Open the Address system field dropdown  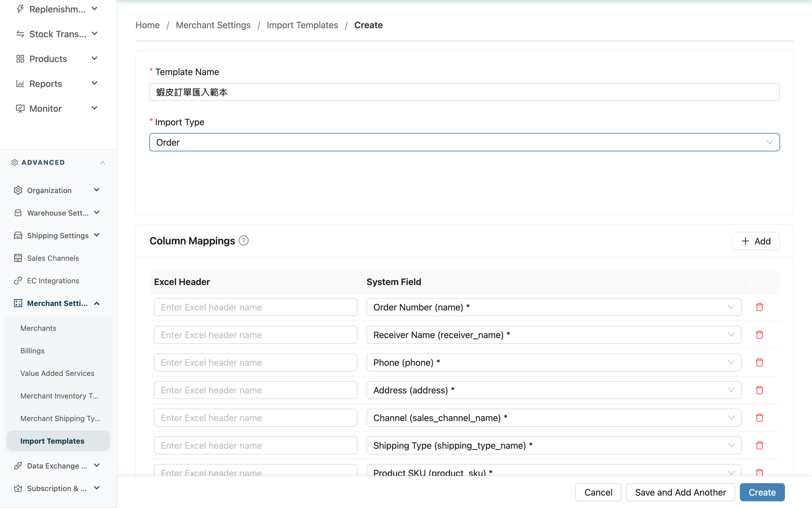coord(554,390)
